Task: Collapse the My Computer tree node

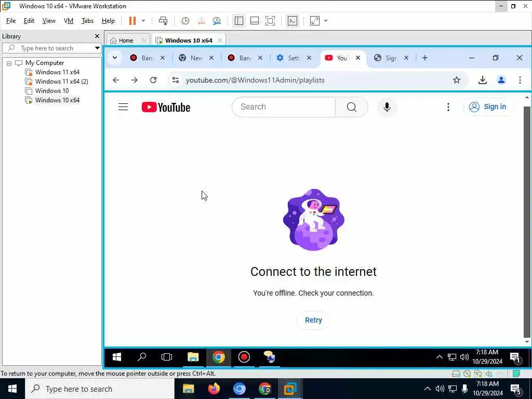Action: click(9, 63)
